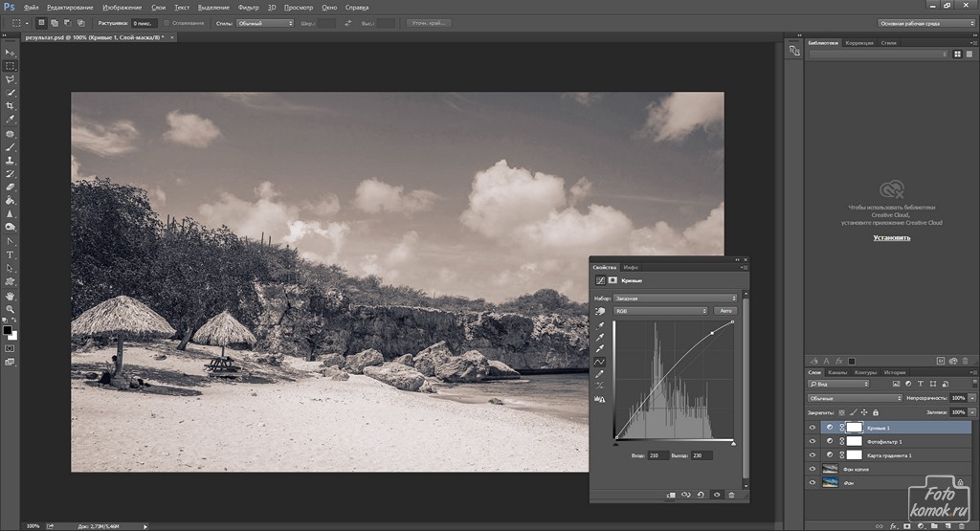Select the Zoom magnifier tool
The width and height of the screenshot is (980, 531).
pos(11,309)
